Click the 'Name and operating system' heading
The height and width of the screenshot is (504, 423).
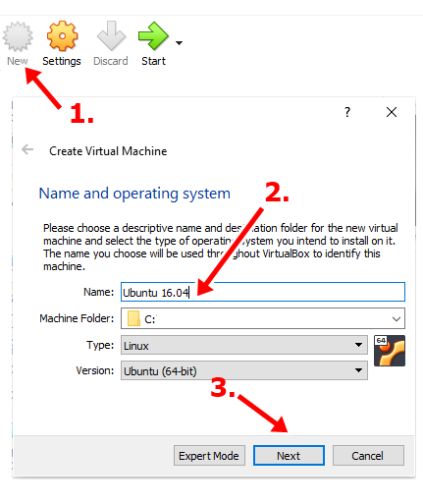[x=134, y=194]
